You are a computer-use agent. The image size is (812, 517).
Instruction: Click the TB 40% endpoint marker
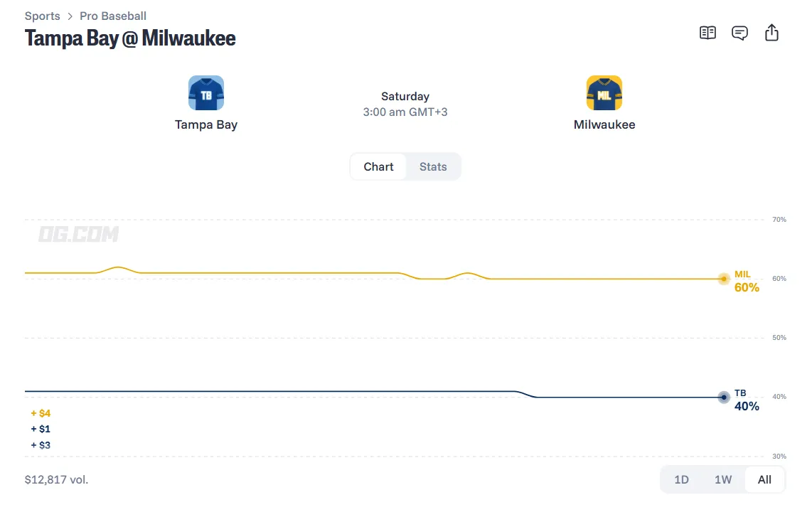[x=724, y=398]
